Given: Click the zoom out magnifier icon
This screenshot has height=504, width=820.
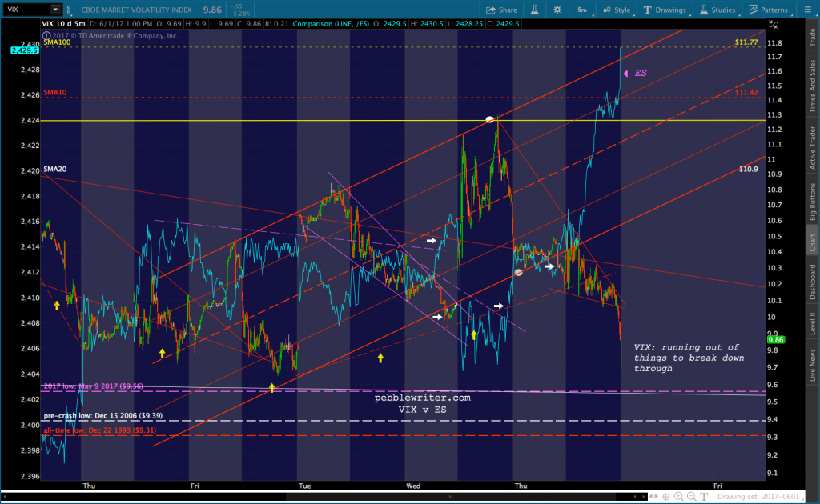Looking at the screenshot, I should pos(691,497).
